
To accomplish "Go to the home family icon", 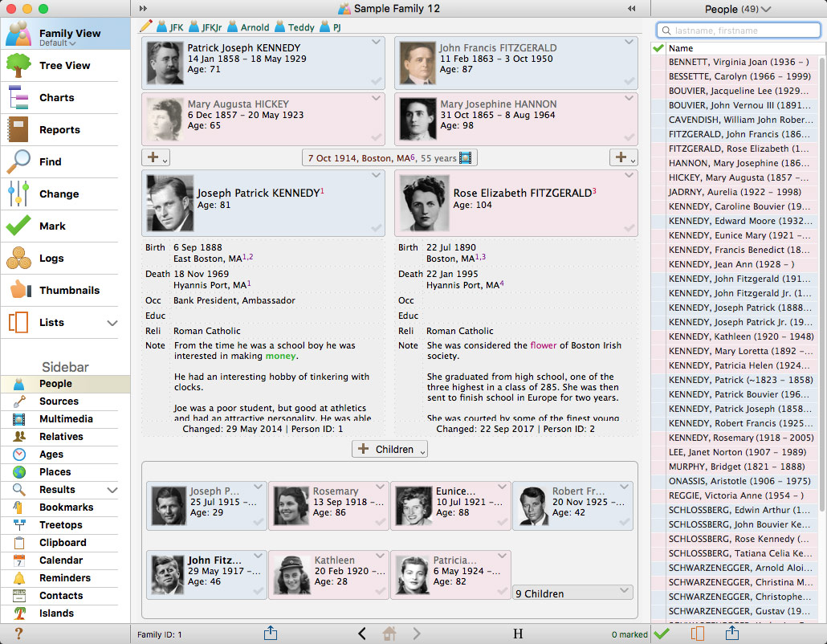I will click(389, 634).
